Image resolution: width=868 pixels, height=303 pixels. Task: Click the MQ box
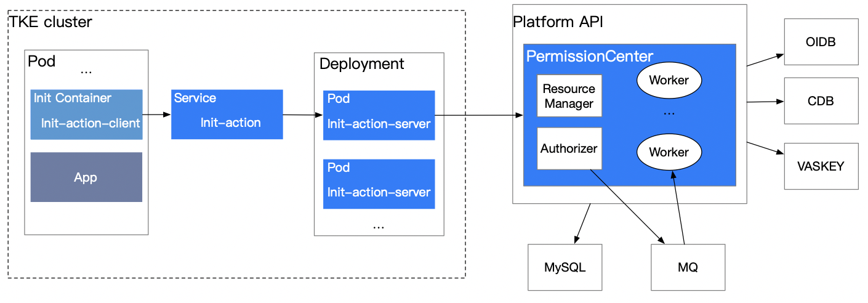click(x=688, y=267)
